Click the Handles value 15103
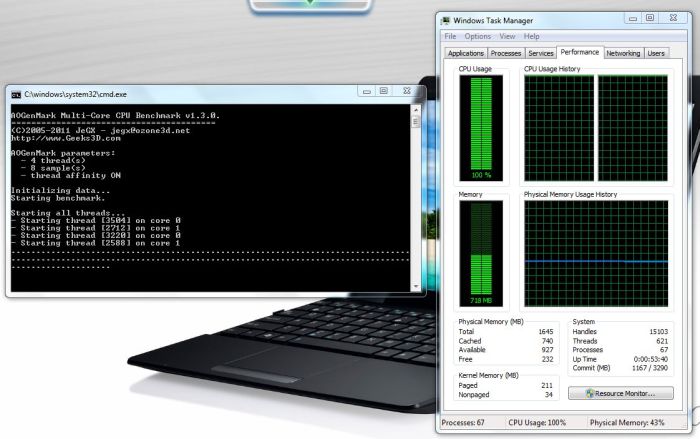Screen dimensions: 700x439 click(658, 331)
